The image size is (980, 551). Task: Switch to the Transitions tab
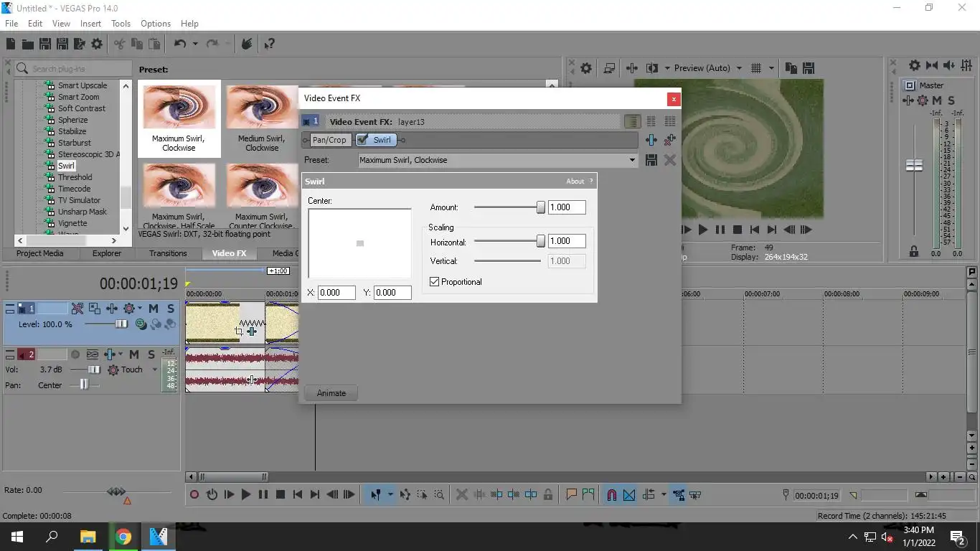168,253
